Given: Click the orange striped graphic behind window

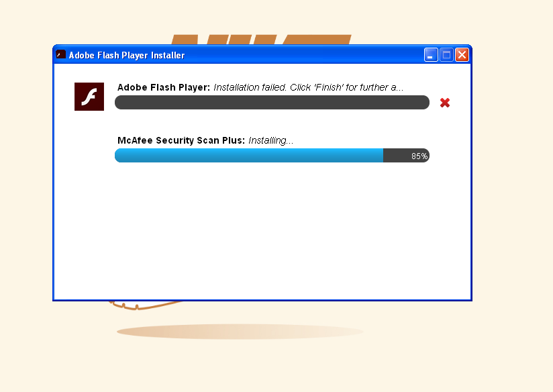Looking at the screenshot, I should click(x=261, y=40).
